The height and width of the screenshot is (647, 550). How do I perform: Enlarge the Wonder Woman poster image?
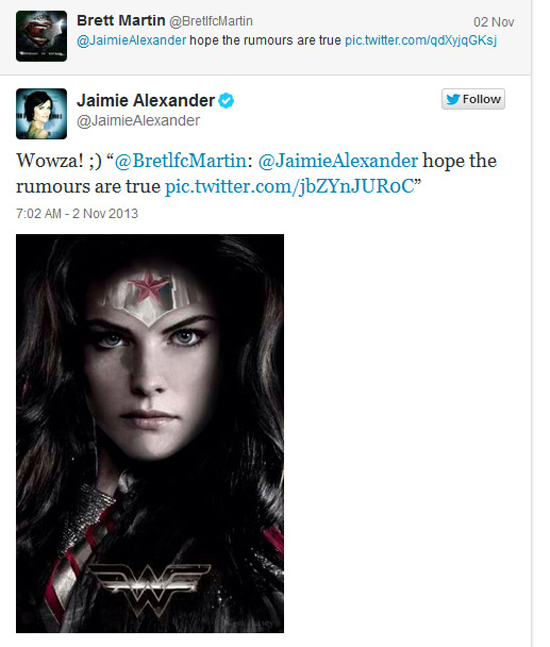[150, 433]
